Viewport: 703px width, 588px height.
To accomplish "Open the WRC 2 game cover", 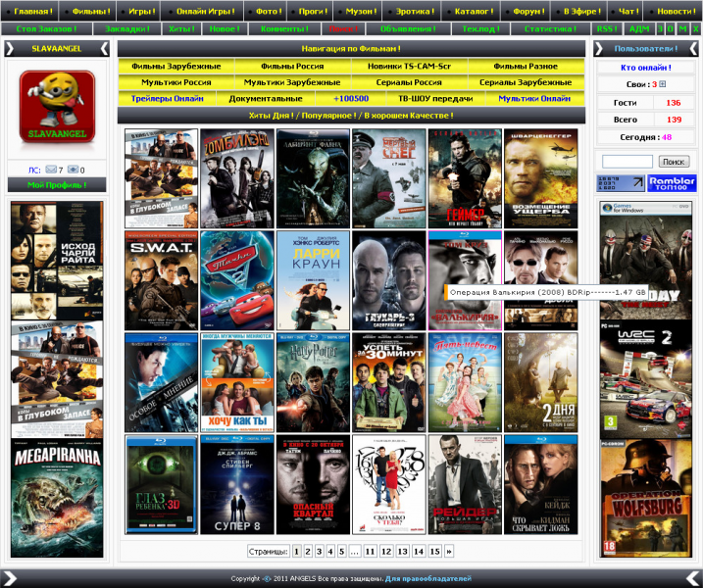I will (645, 379).
